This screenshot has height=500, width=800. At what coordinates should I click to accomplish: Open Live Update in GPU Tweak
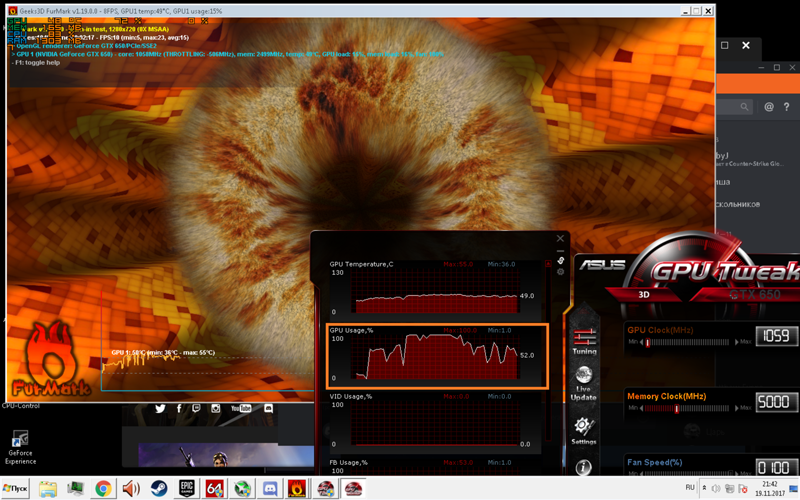(x=584, y=383)
